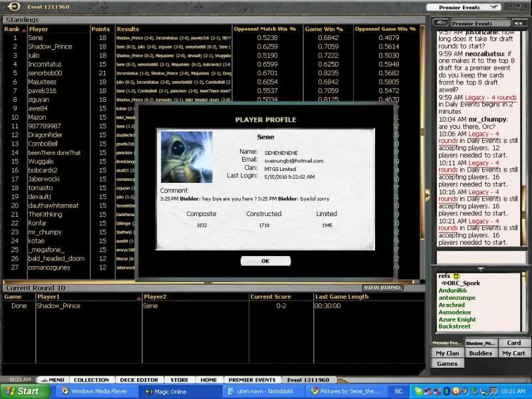Click the VIEW ROUND button
This screenshot has height=399, width=532.
(382, 287)
